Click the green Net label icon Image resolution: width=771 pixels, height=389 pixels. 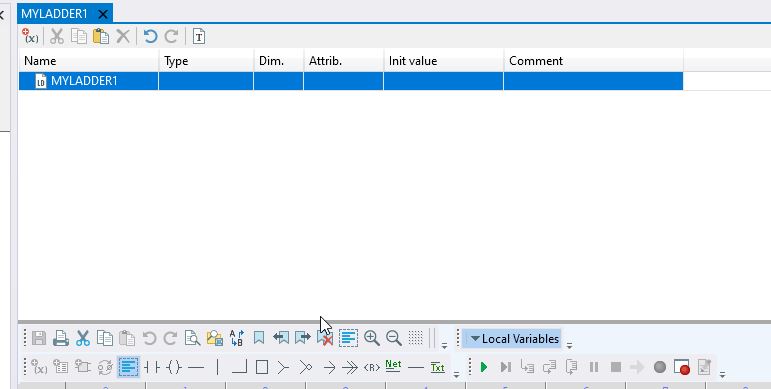pyautogui.click(x=393, y=366)
